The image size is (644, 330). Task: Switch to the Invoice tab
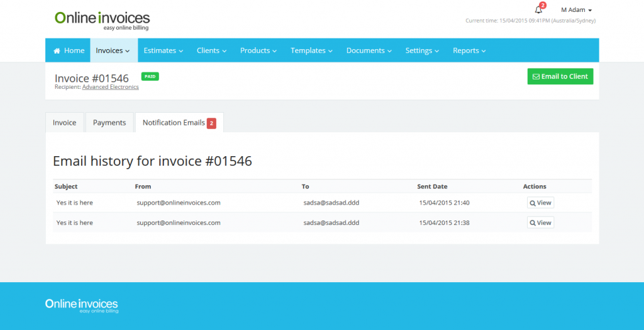(x=65, y=123)
